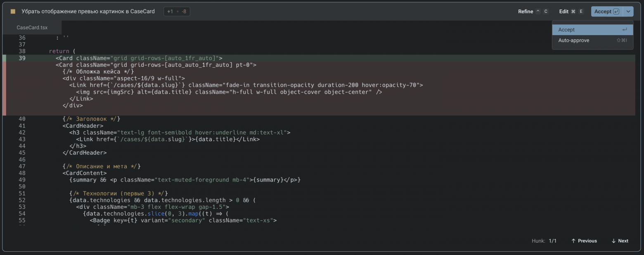Click the task title about CaseCard previews
Screen dimensions: 644x255
pos(88,12)
